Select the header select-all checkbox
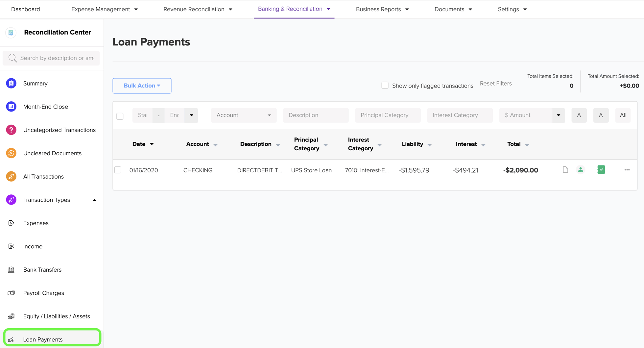 pyautogui.click(x=120, y=116)
